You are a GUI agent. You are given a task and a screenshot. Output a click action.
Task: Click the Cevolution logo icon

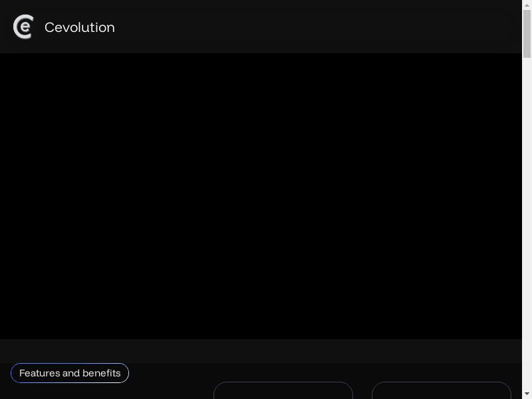[23, 27]
